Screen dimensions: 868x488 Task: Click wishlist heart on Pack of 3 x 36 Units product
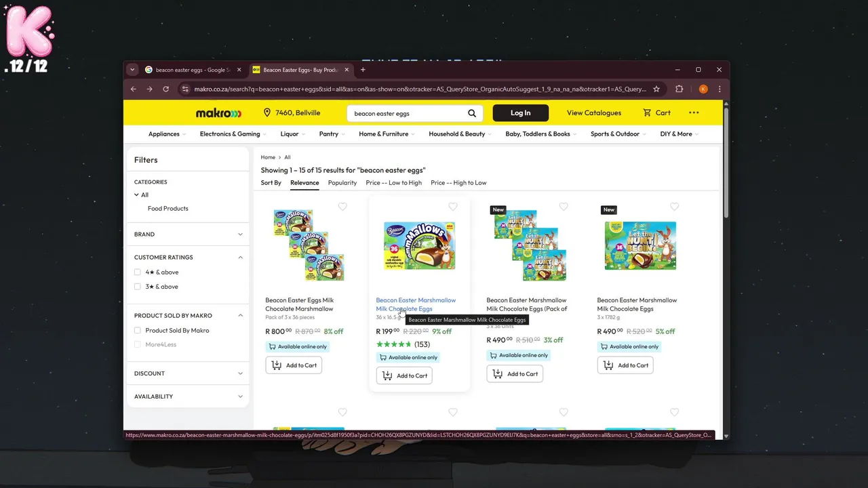pyautogui.click(x=564, y=207)
